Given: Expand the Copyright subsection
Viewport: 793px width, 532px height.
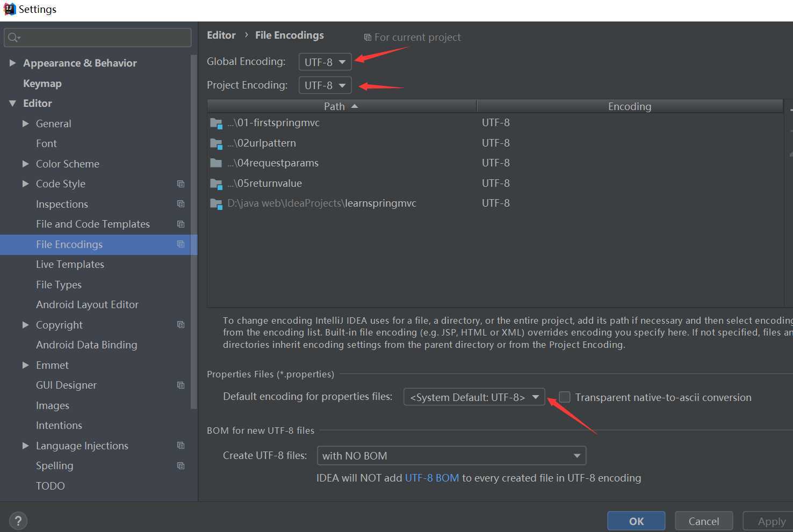Looking at the screenshot, I should pos(25,325).
